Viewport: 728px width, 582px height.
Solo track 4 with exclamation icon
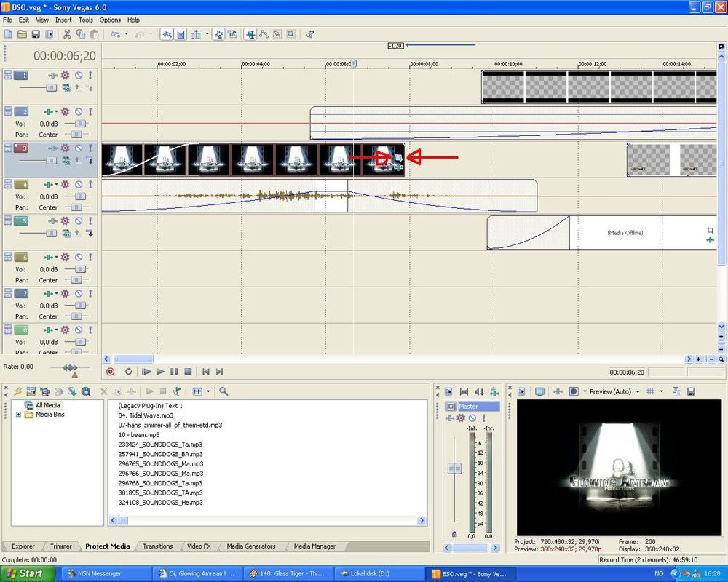click(90, 185)
